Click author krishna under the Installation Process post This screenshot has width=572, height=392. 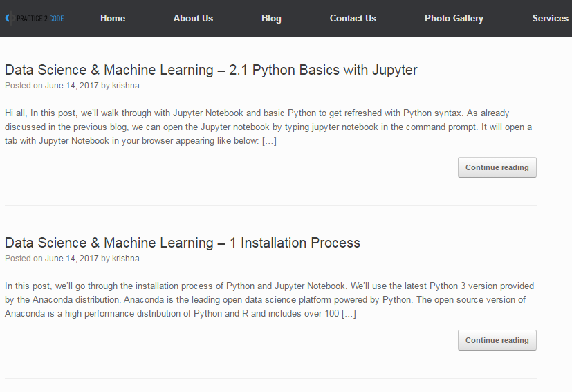125,259
